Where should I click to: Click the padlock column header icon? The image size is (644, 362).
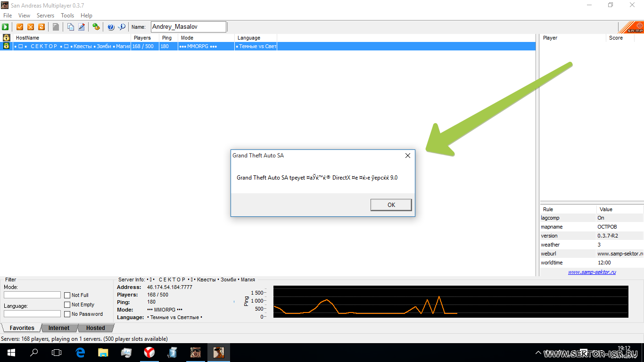coord(7,38)
